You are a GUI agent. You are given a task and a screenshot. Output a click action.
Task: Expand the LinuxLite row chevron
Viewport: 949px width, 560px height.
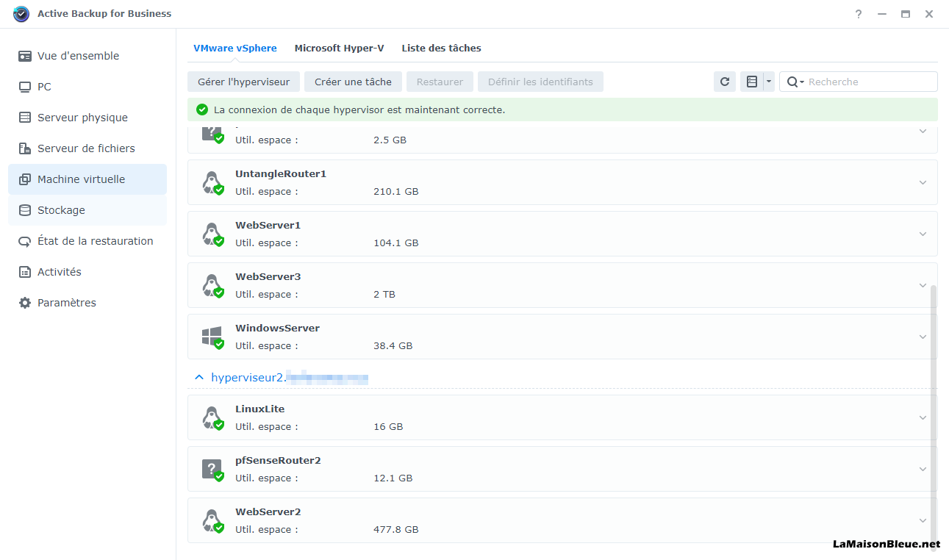(923, 417)
